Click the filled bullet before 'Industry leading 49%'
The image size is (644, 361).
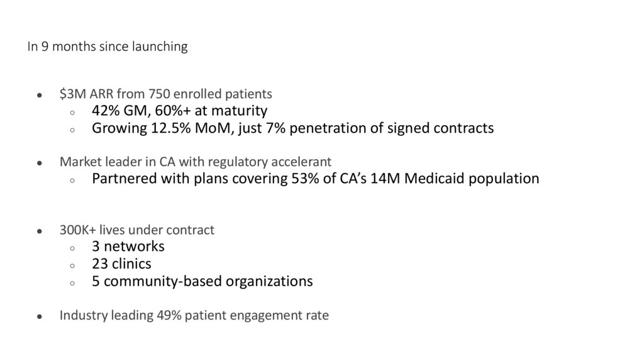(x=39, y=316)
